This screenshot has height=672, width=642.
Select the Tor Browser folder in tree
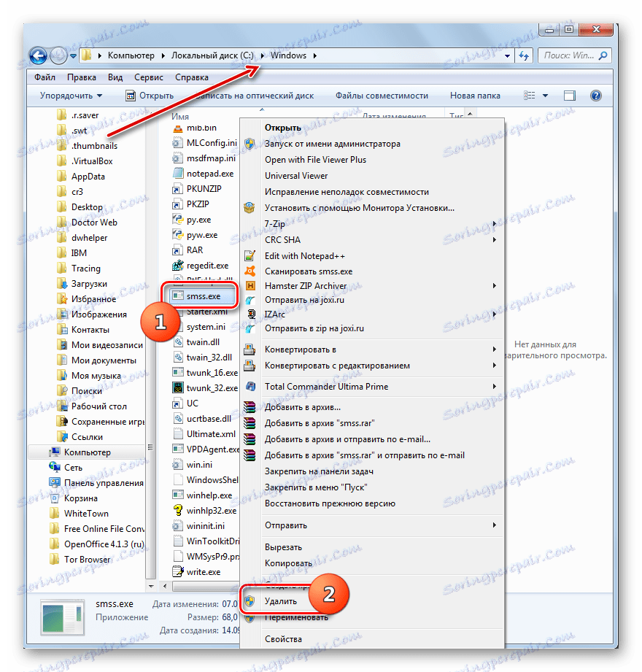tap(87, 560)
